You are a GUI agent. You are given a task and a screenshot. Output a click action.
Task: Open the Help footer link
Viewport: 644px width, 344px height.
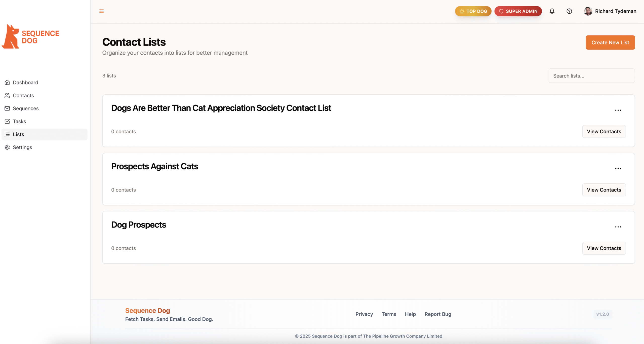tap(410, 314)
